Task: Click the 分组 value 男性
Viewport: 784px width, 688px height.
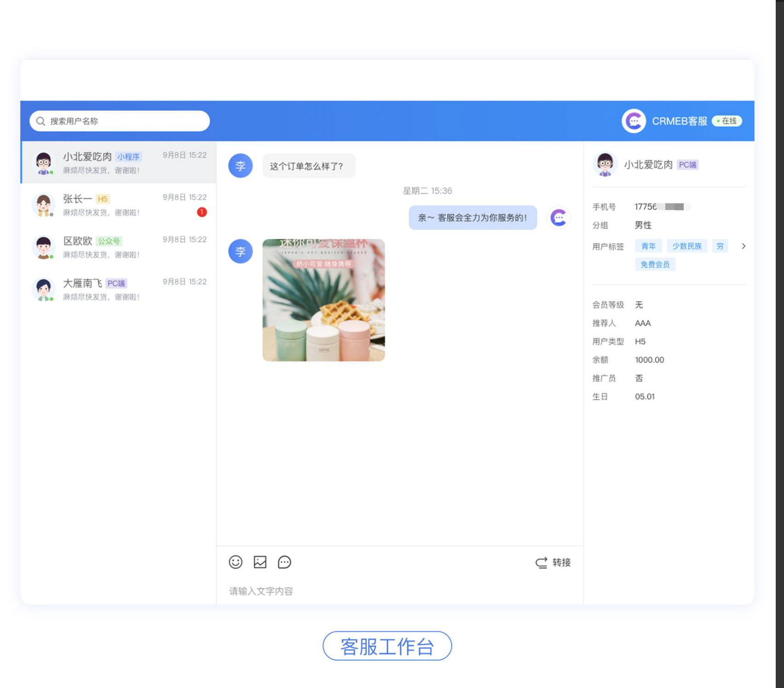Action: [x=643, y=225]
